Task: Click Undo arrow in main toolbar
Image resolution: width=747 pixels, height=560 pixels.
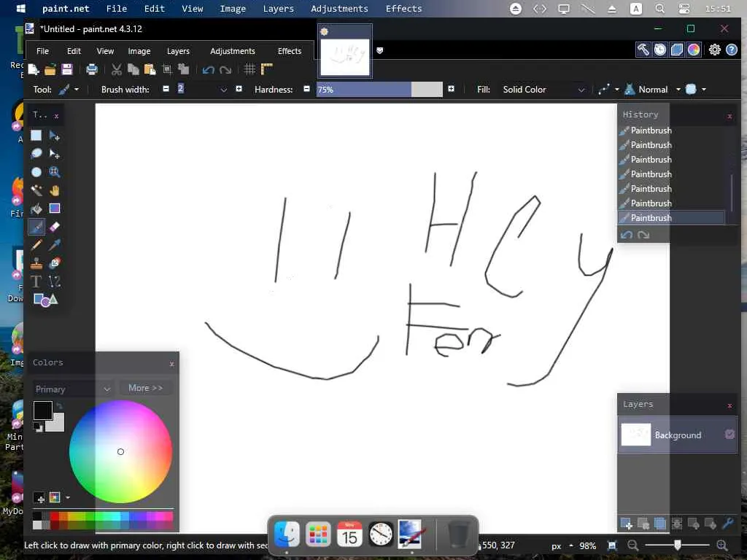Action: coord(208,70)
